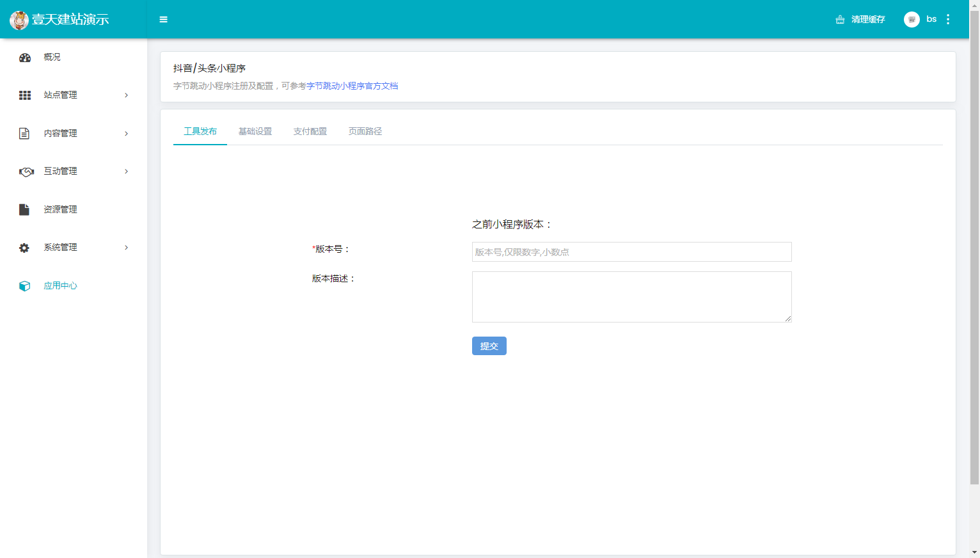Click the page vertical scrollbar
This screenshot has height=558, width=980.
coord(974,246)
